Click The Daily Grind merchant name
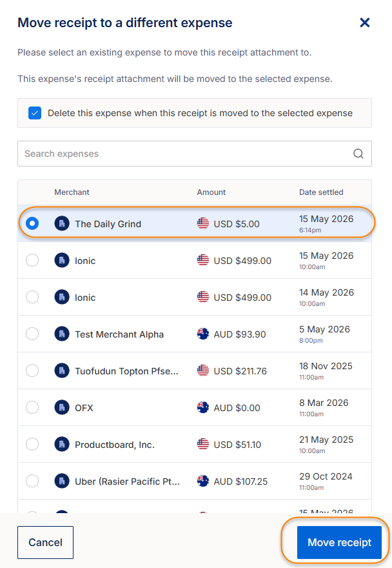The height and width of the screenshot is (568, 392). [x=108, y=224]
